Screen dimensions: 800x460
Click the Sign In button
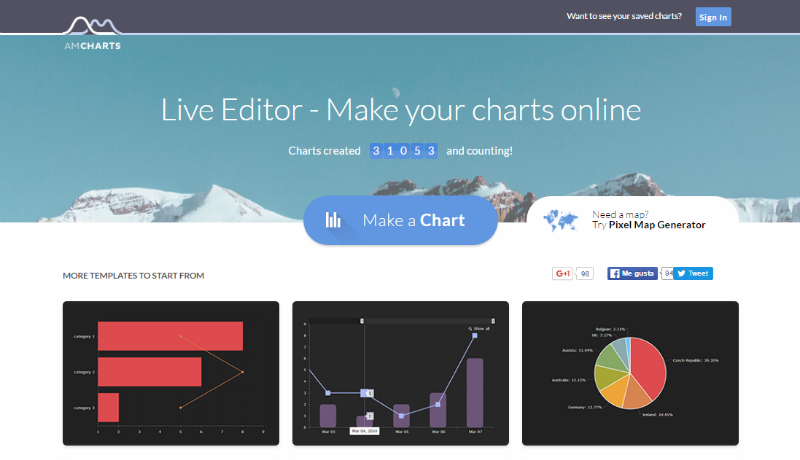[x=713, y=17]
